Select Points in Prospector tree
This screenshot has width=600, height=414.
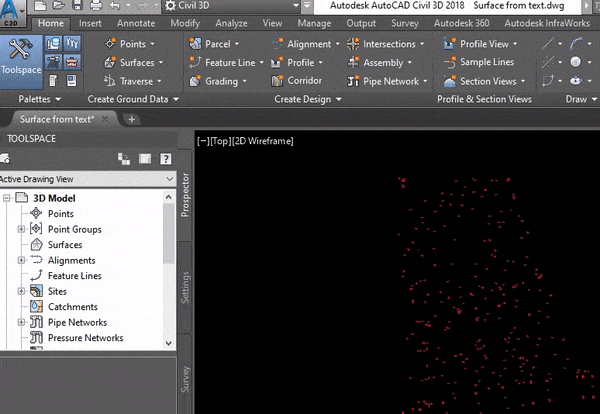tap(61, 214)
